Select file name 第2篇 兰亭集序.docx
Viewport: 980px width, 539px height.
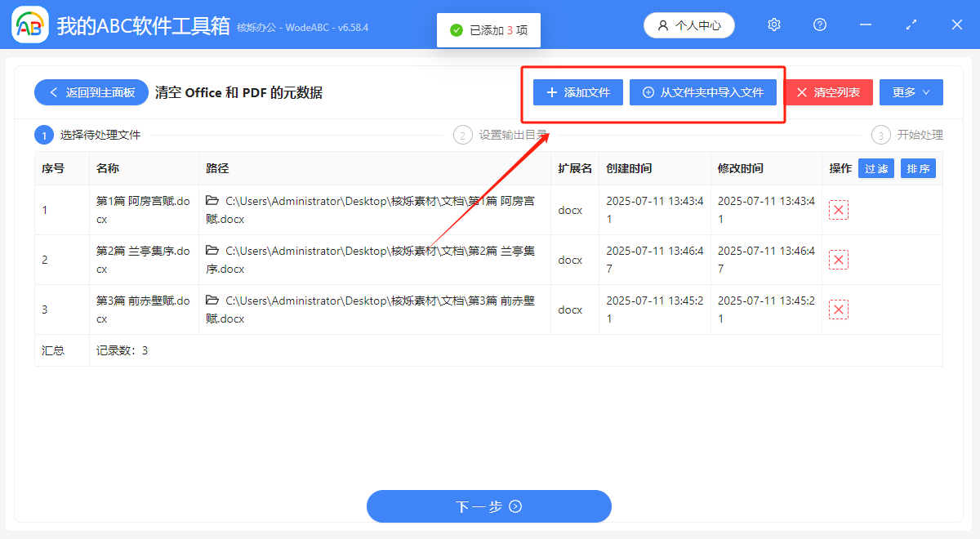pyautogui.click(x=143, y=260)
